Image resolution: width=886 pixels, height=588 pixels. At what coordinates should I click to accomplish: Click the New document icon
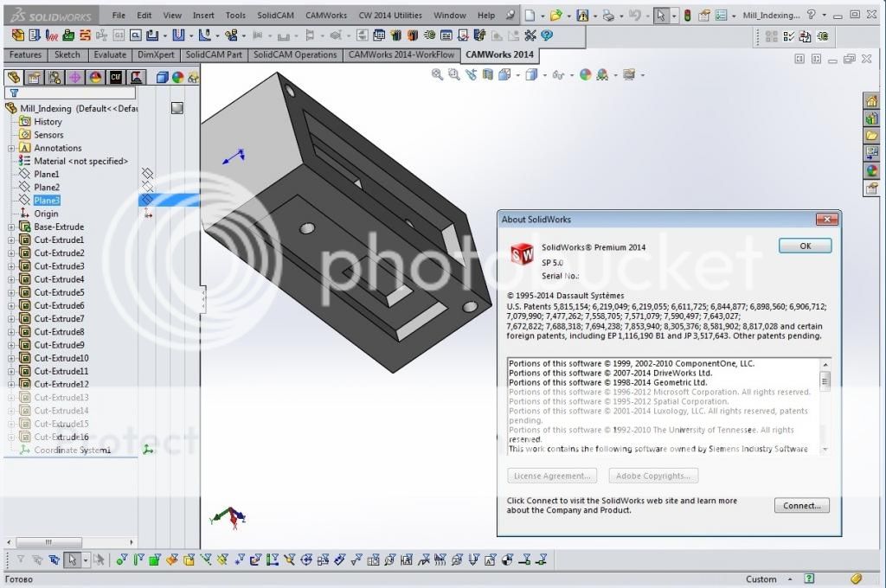(530, 16)
